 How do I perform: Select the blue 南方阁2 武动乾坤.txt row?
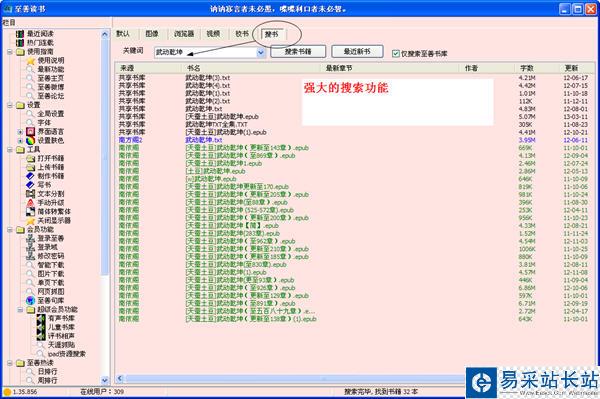coord(354,140)
